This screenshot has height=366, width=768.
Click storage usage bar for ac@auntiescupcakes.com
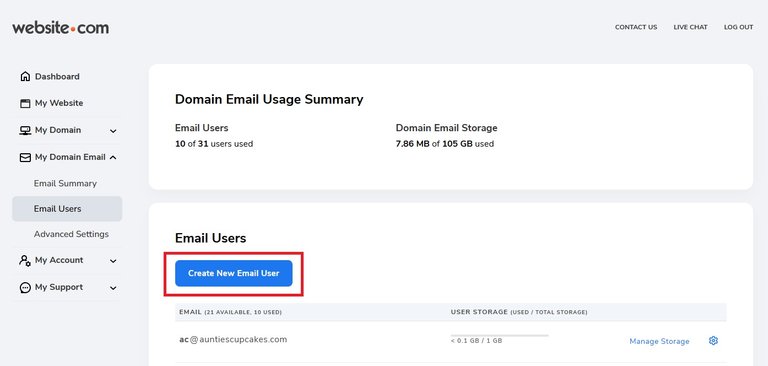coord(500,336)
